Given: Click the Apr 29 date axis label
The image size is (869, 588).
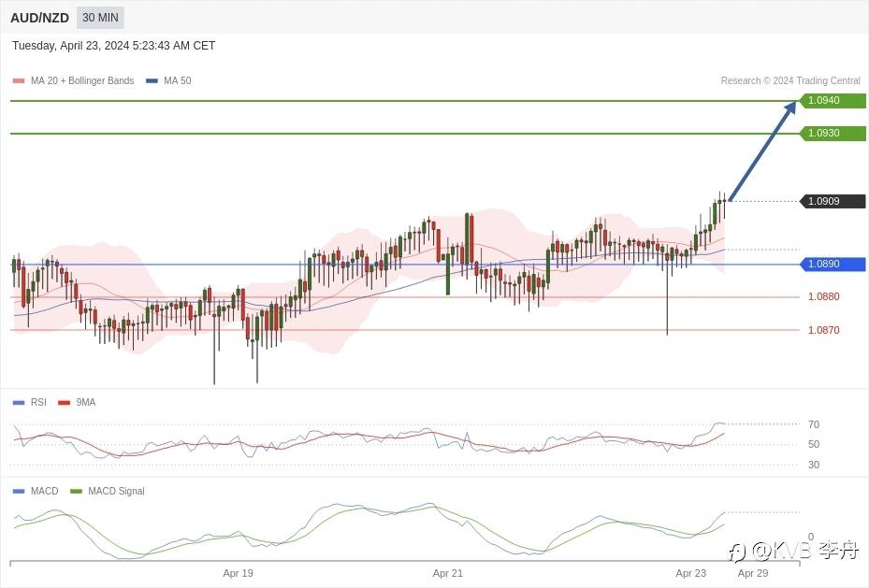Looking at the screenshot, I should coord(753,574).
